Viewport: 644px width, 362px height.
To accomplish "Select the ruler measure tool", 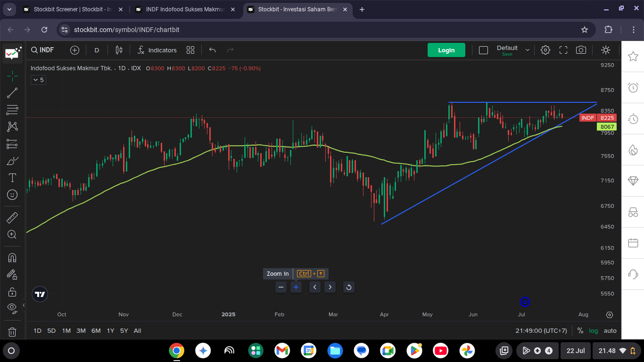I will coord(12,217).
